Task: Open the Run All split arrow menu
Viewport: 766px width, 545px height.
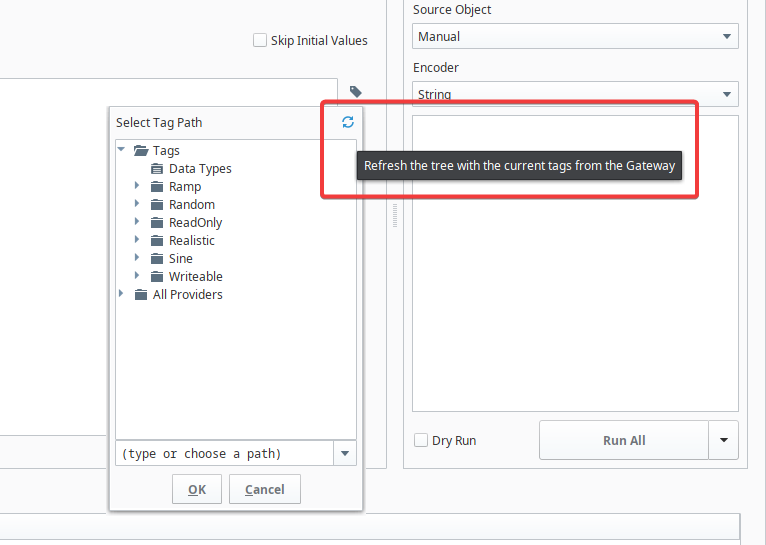Action: (724, 440)
